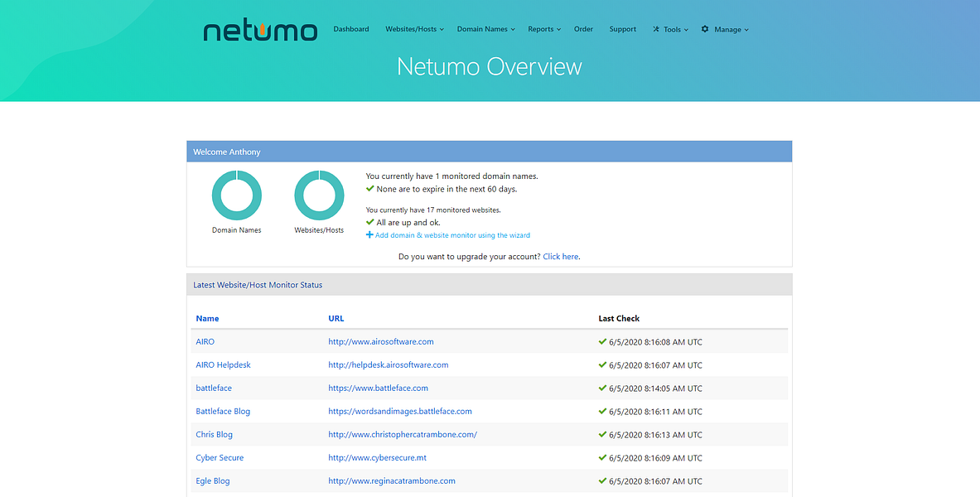
Task: Click the 'Click here' upgrade link
Action: (x=561, y=256)
